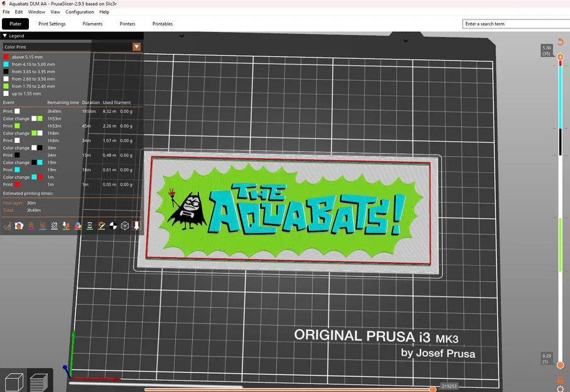Toggle custom G-code icon with gear and pencil
Image resolution: width=570 pixels, height=392 pixels.
coord(102,226)
